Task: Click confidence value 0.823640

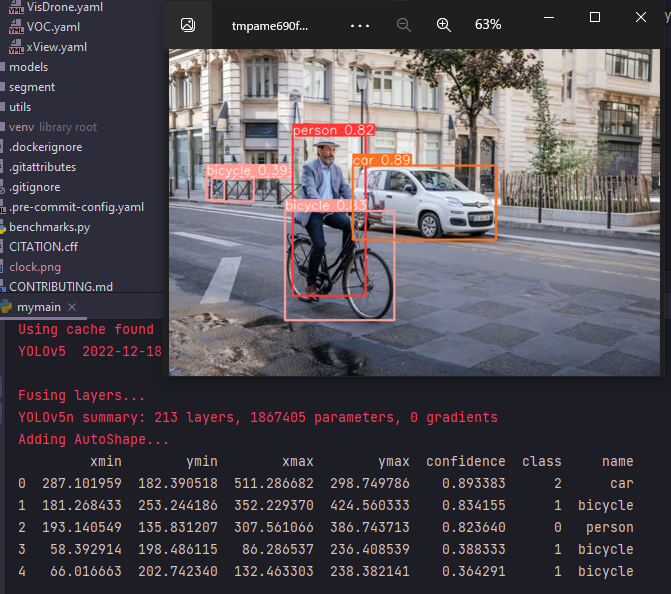Action: [474, 527]
